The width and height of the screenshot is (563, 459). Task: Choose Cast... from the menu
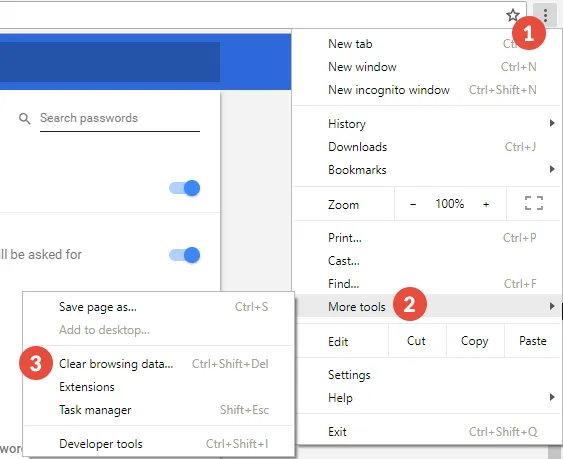[x=427, y=261]
